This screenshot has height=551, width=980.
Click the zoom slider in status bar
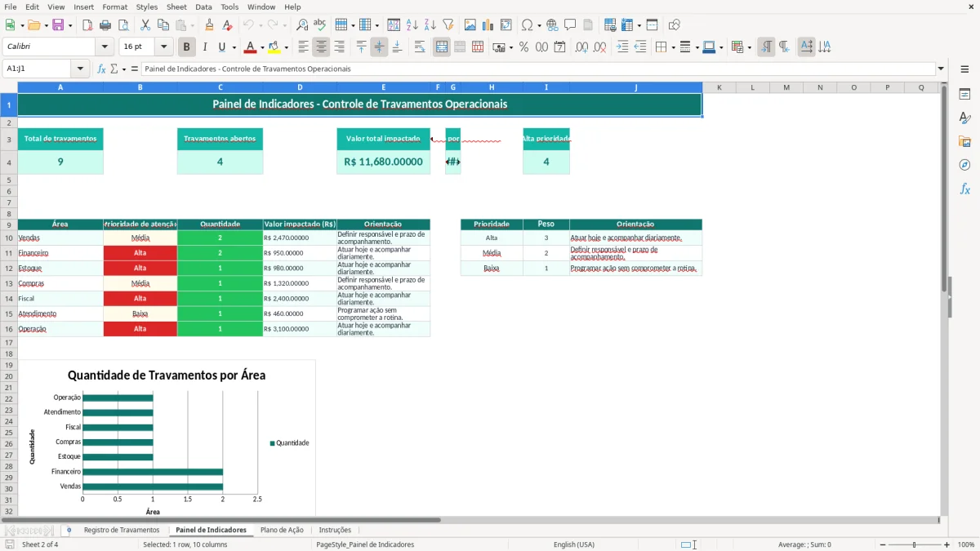click(x=914, y=544)
